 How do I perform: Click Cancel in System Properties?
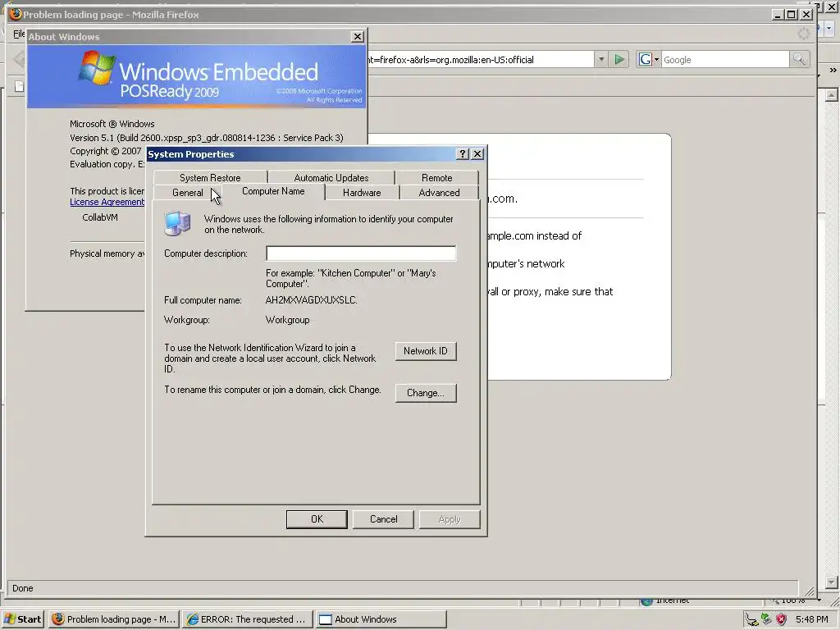point(384,519)
